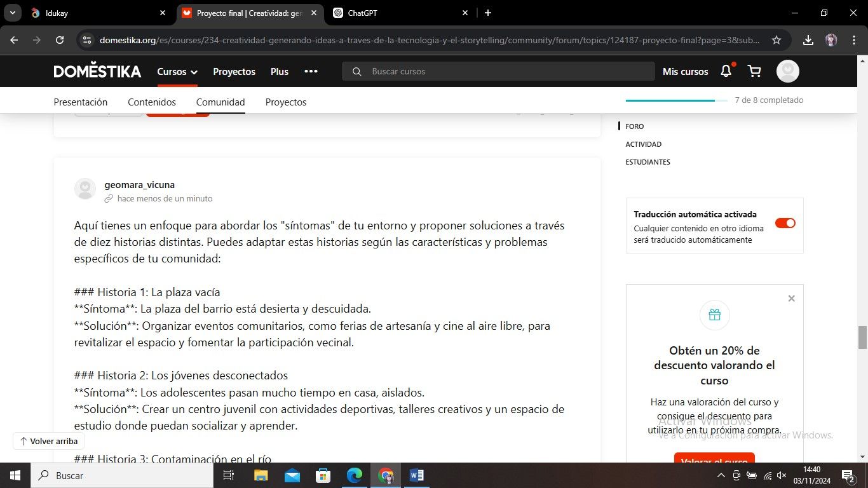Click the DOMESTIKA logo

pyautogui.click(x=97, y=71)
